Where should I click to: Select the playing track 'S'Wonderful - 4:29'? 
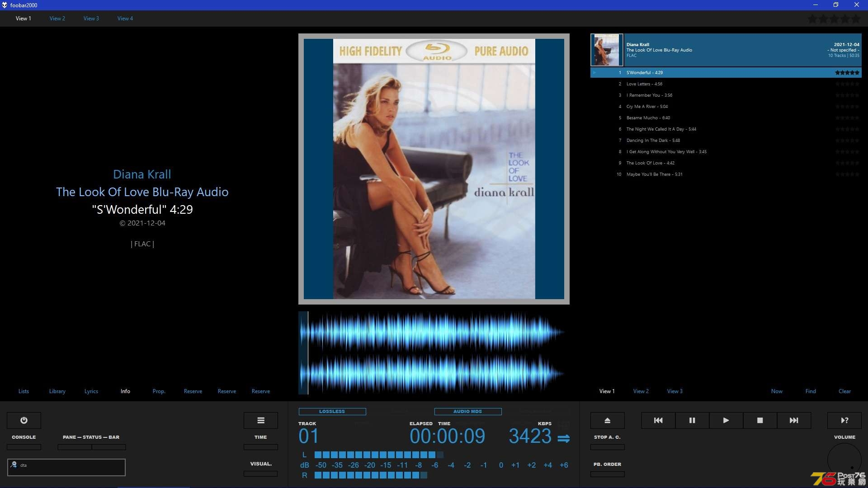726,73
